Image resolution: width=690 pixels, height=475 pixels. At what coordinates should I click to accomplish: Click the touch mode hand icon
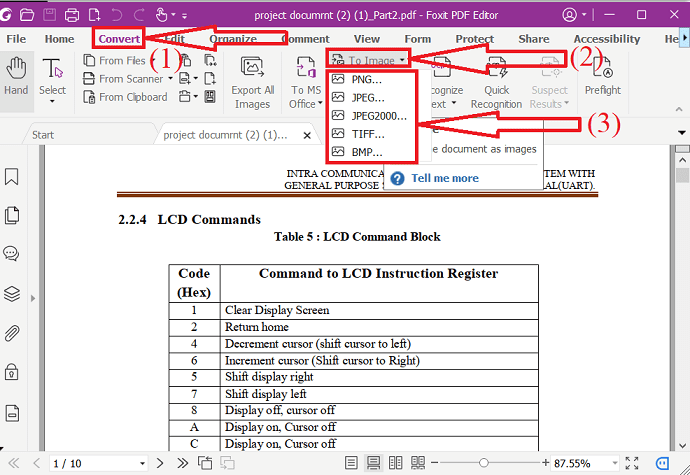click(x=161, y=15)
